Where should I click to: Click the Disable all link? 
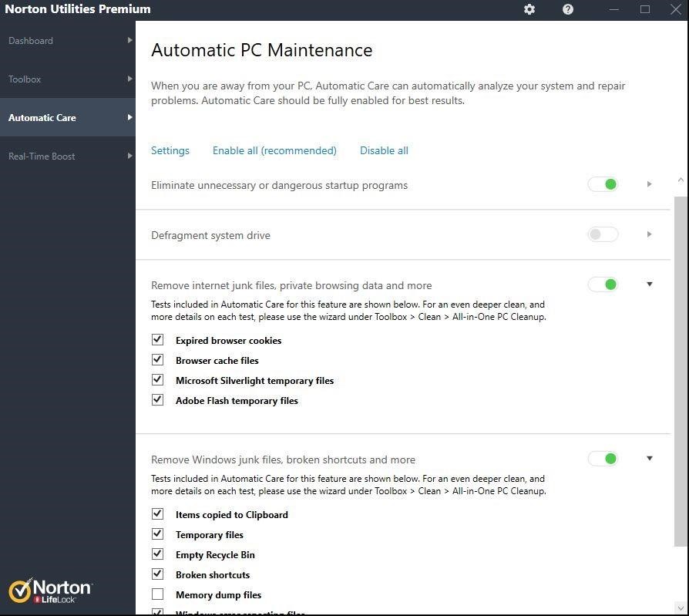click(x=384, y=150)
